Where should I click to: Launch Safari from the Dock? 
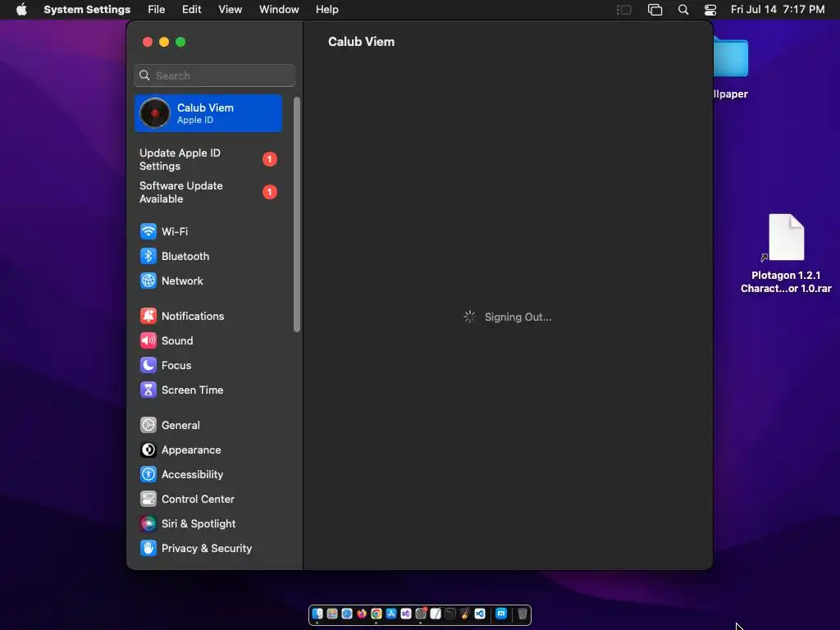pos(347,614)
